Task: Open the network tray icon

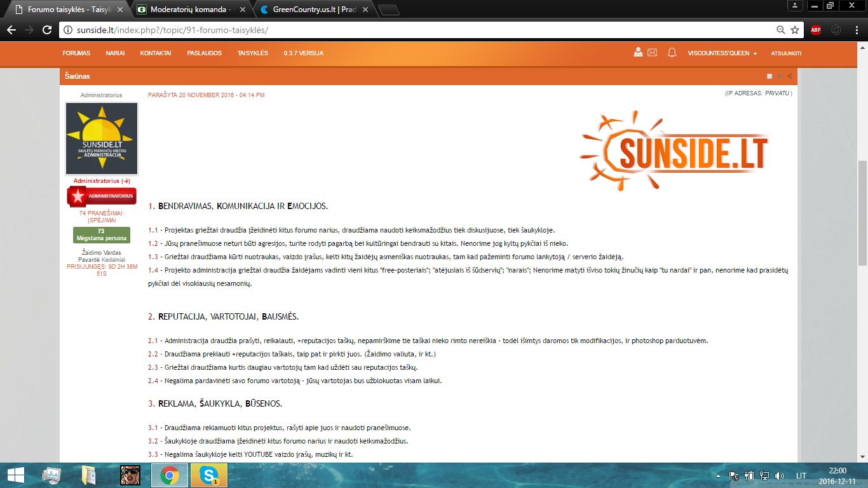Action: [x=764, y=475]
